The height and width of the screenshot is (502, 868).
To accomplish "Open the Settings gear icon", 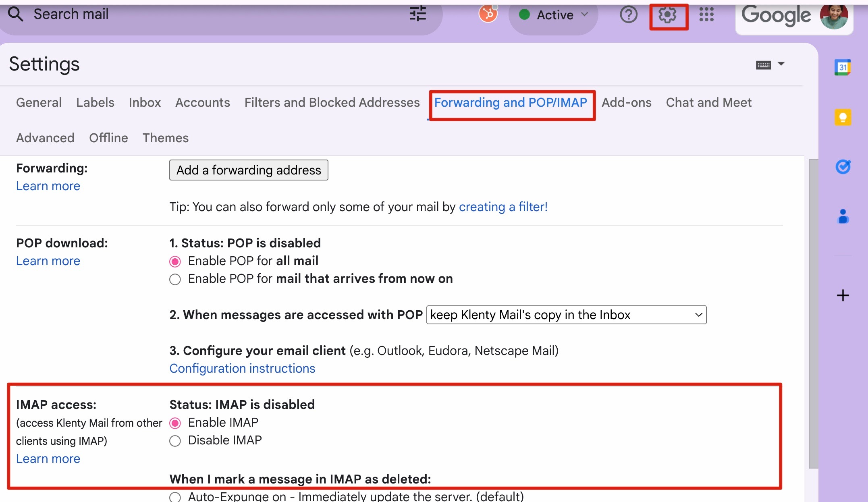I will point(667,15).
